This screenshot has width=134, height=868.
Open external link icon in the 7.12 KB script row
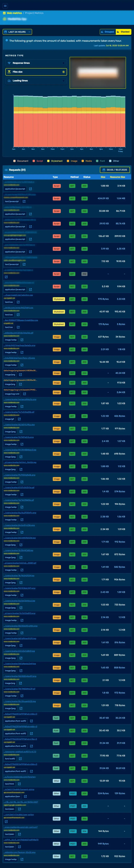[x=24, y=264]
